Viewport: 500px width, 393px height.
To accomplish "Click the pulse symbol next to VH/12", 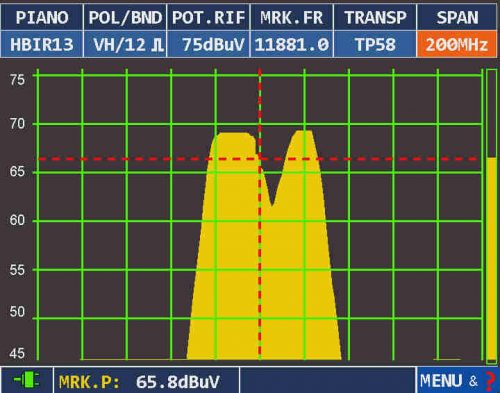I will click(x=157, y=44).
